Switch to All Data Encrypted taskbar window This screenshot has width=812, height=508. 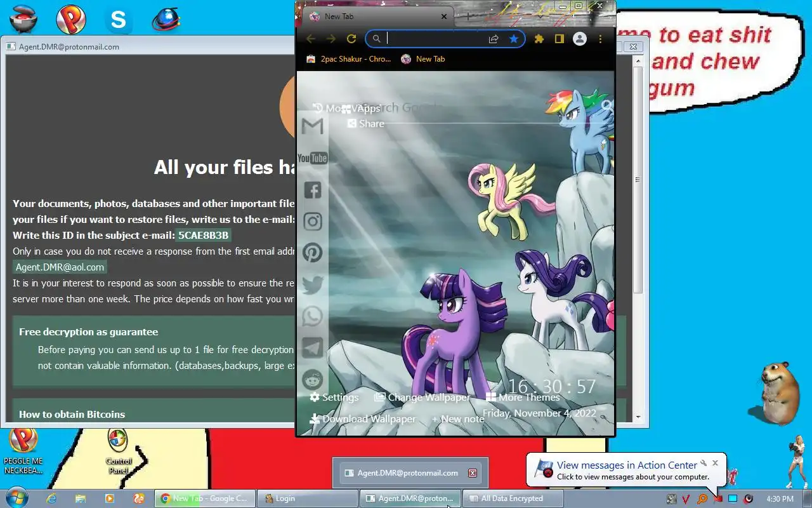coord(513,498)
